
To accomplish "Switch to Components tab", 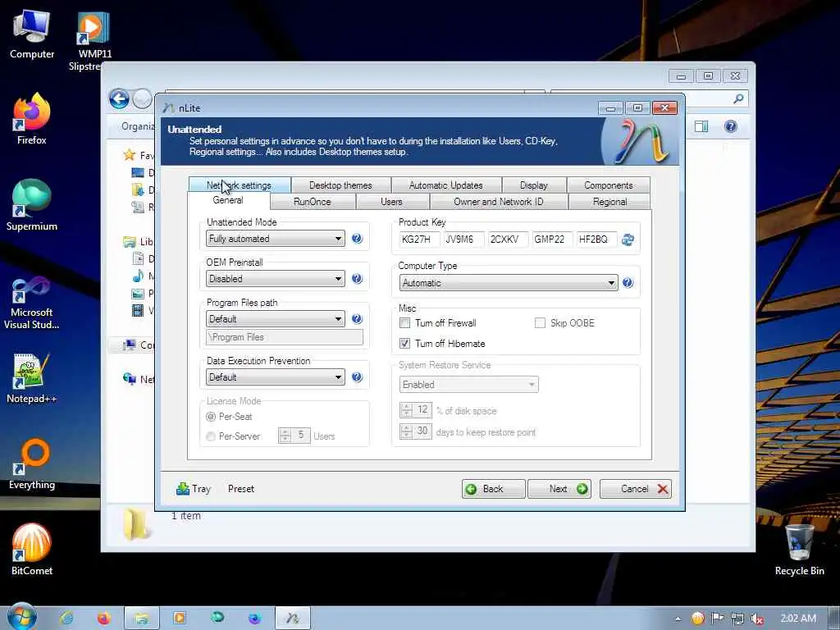I will 608,185.
